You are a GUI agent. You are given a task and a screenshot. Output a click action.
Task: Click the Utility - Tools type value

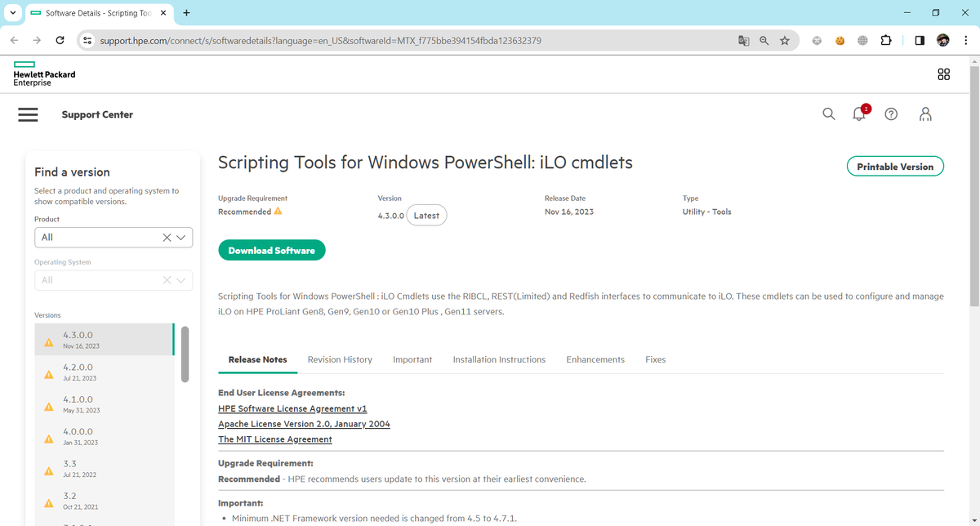coord(706,212)
